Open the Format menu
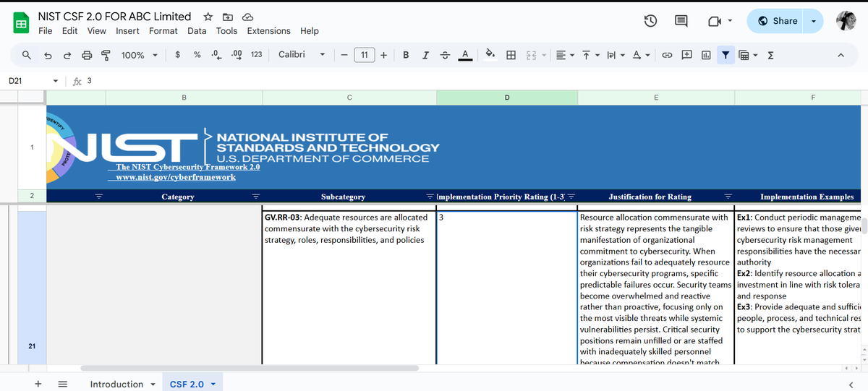This screenshot has width=868, height=391. coord(163,31)
